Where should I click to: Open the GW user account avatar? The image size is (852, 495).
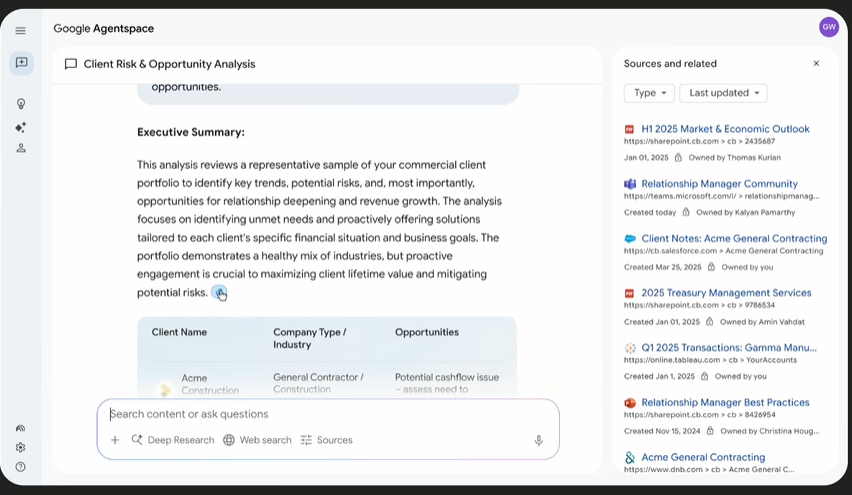(x=829, y=27)
